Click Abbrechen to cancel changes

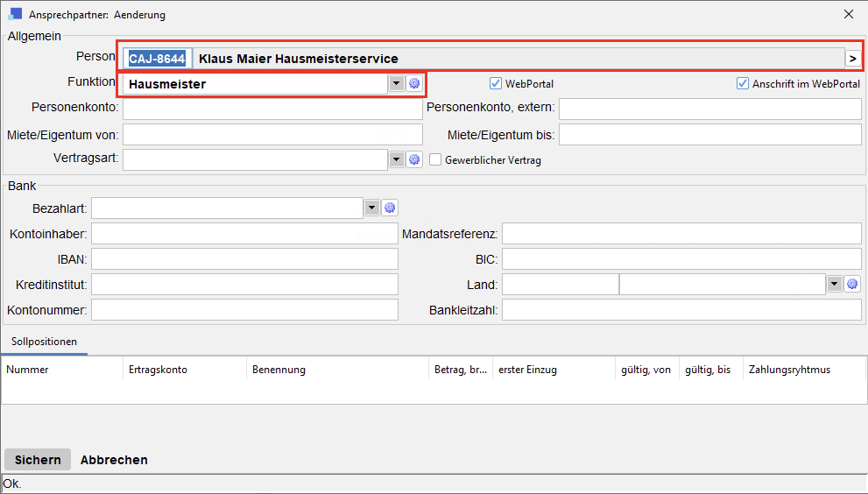point(114,460)
